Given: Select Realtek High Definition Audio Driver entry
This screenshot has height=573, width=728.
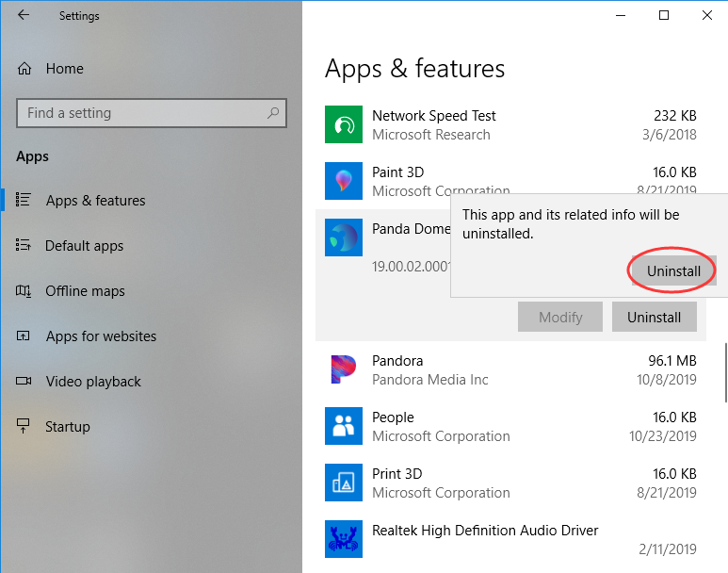Looking at the screenshot, I should pos(485,531).
